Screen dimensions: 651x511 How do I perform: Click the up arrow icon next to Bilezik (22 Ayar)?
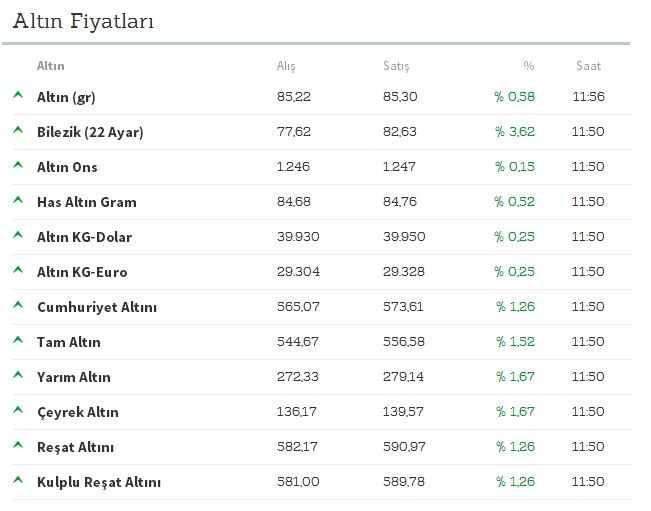[x=18, y=130]
